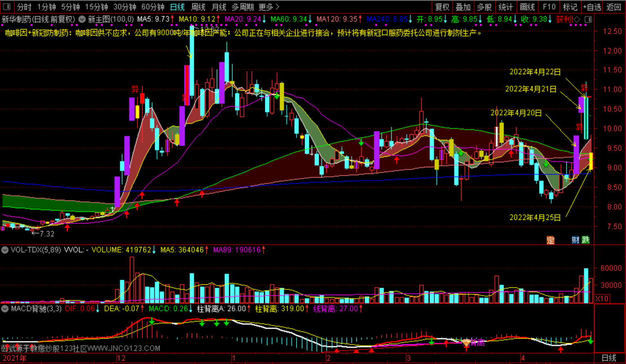This screenshot has height=364, width=626.
Task: Switch to the 分时 chart tab
Action: pos(24,7)
